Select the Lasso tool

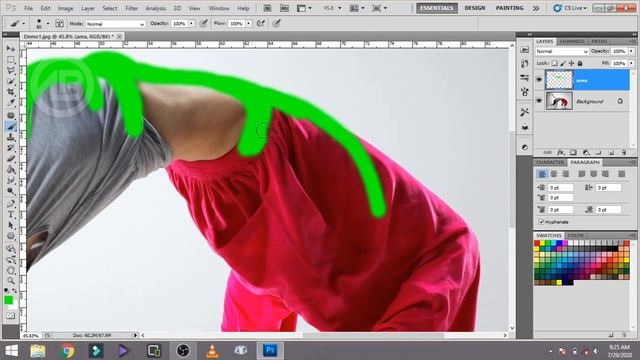[x=11, y=70]
